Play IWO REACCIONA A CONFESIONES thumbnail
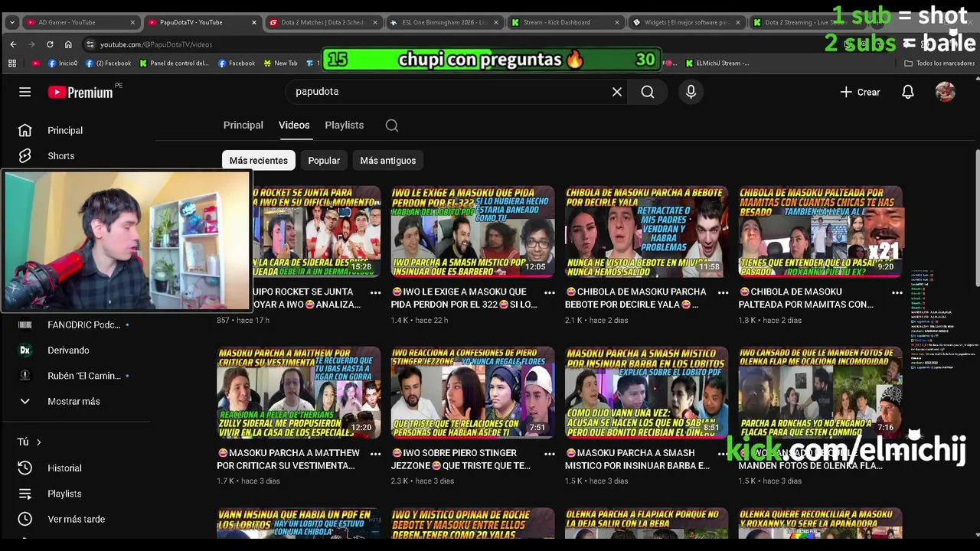Screen dimensions: 980x551 472,393
